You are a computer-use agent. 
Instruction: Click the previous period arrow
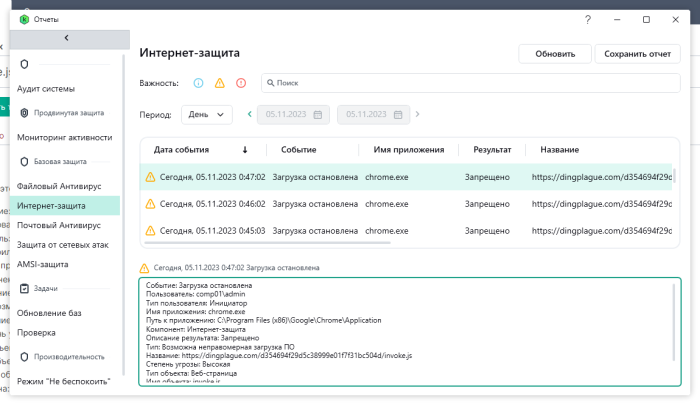248,115
